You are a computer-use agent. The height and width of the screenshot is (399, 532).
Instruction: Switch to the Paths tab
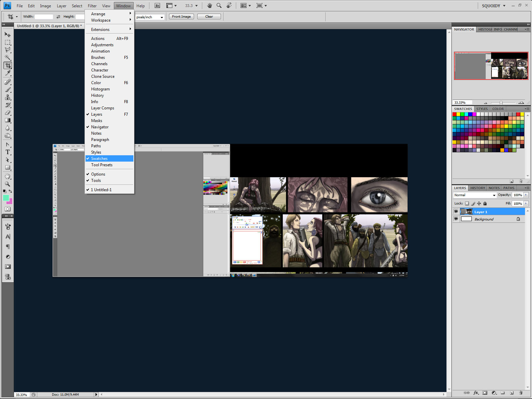tap(509, 188)
